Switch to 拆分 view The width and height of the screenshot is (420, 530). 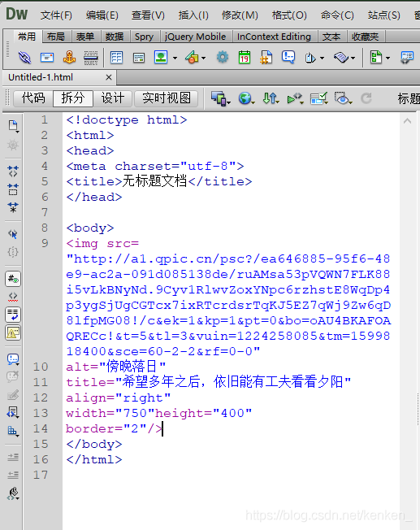[72, 98]
